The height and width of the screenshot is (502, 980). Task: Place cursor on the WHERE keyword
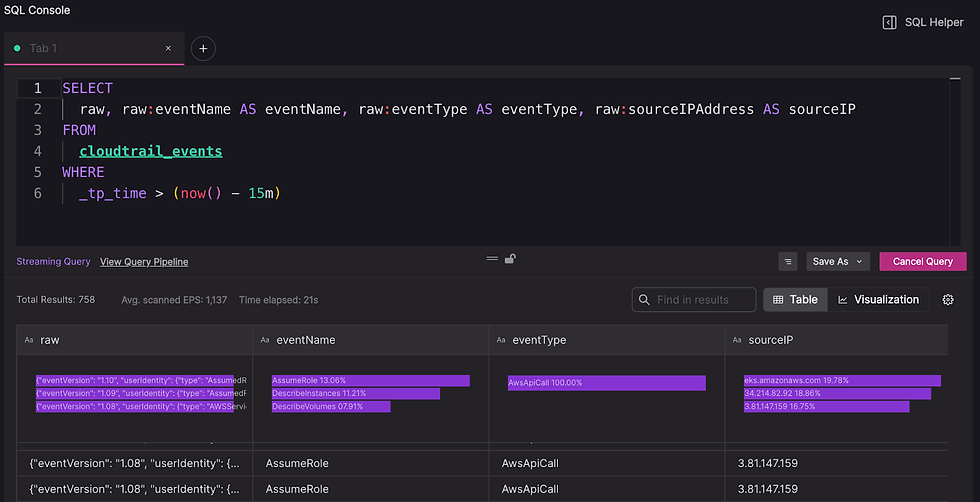click(83, 172)
